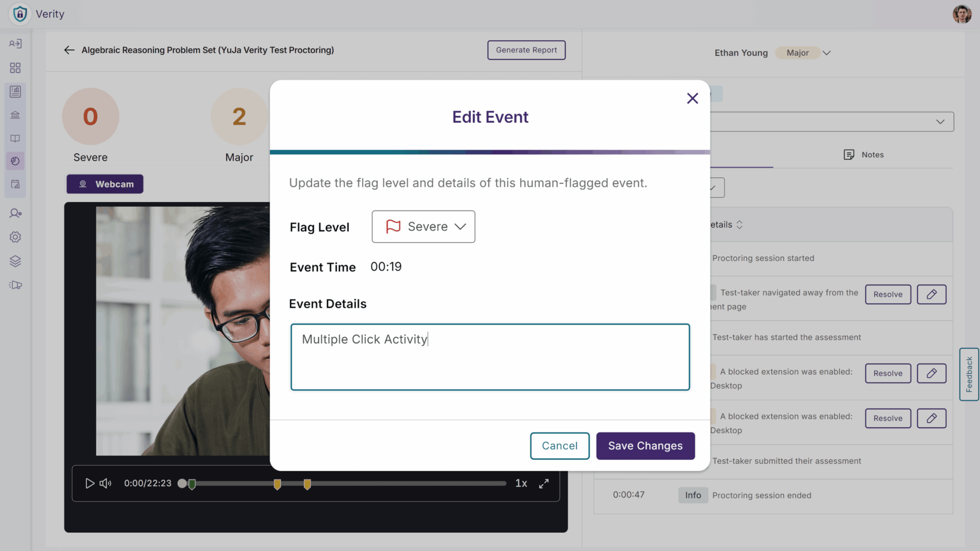Image resolution: width=980 pixels, height=551 pixels.
Task: Select the Webcam view tab
Action: pyautogui.click(x=105, y=184)
